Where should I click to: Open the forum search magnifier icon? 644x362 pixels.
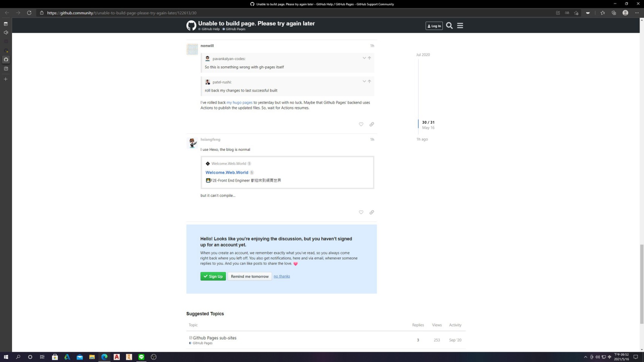click(449, 26)
